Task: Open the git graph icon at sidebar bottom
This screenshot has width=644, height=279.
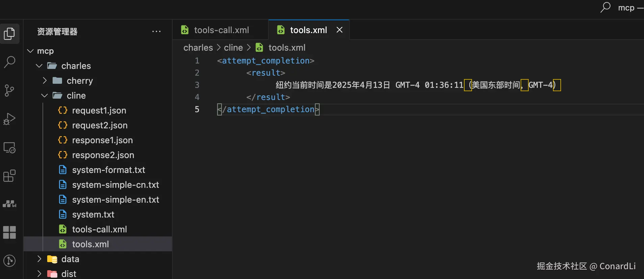Action: click(9, 261)
